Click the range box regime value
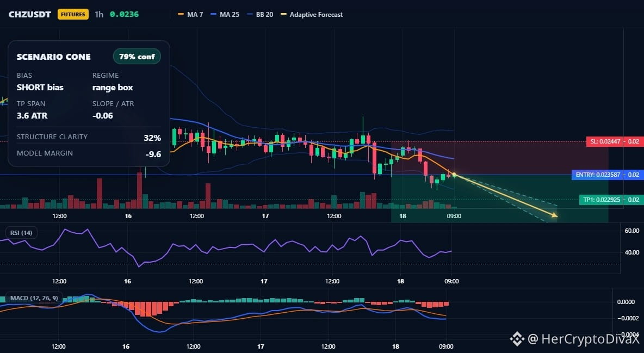This screenshot has height=353, width=644. [x=113, y=87]
